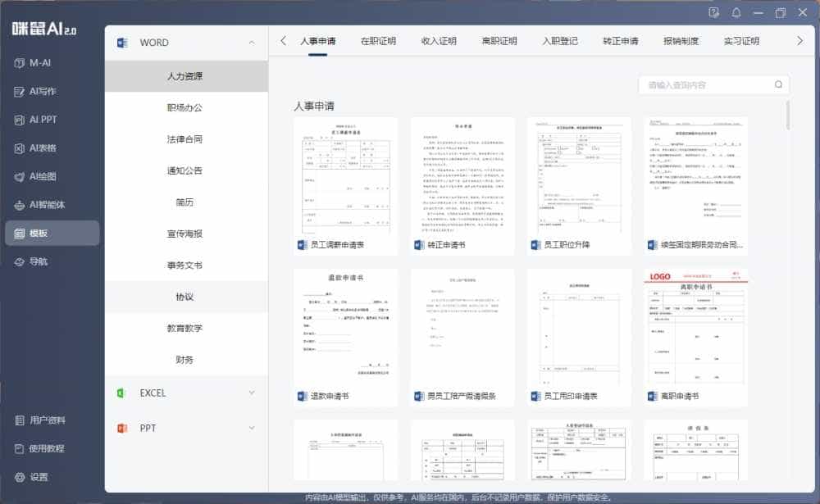Screen dimensions: 820x504
Task: Switch to the 在职证明 tab
Action: 380,39
